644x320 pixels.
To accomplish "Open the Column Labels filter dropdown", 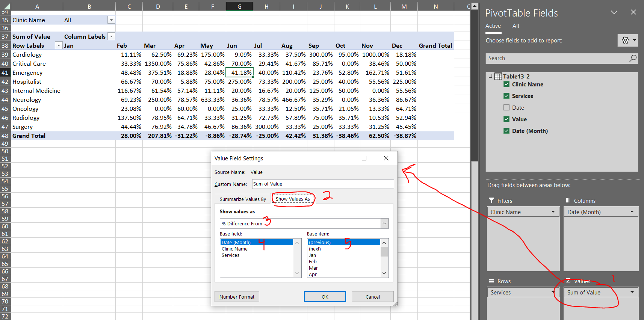I will tap(111, 36).
